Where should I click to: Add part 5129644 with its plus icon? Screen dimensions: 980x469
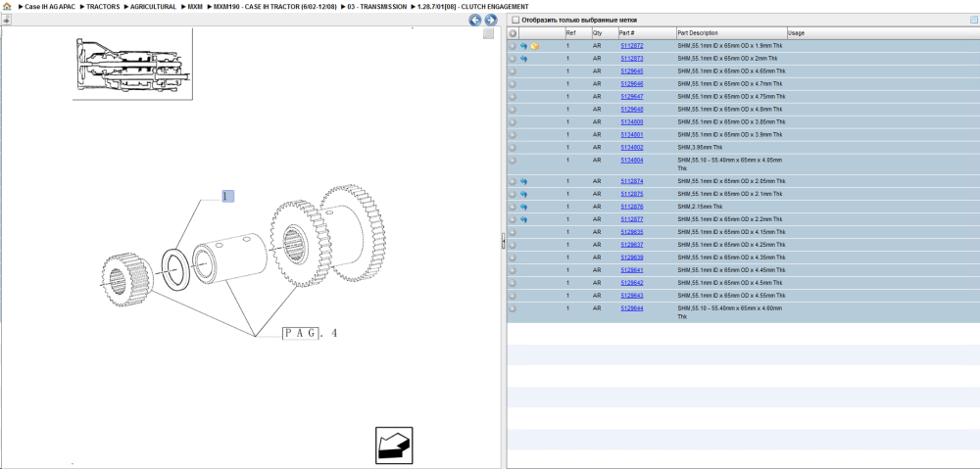(513, 308)
